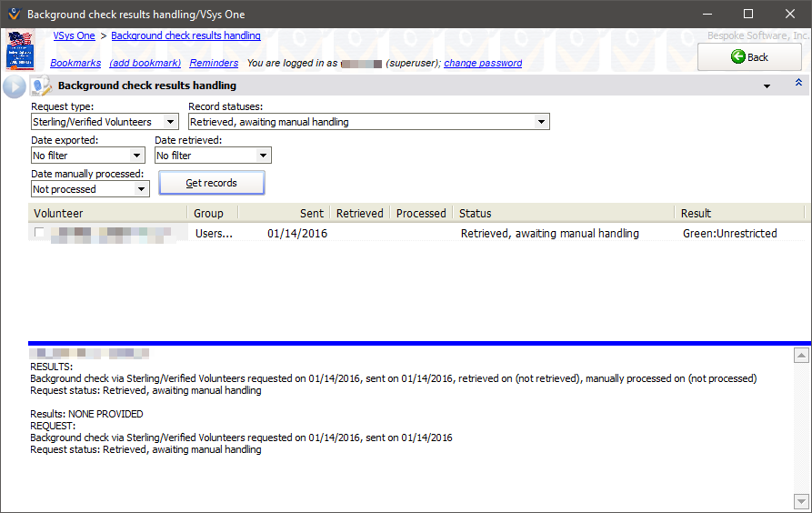Click the VSys app icon in title bar
Screen dimensions: 812x513
[13, 15]
